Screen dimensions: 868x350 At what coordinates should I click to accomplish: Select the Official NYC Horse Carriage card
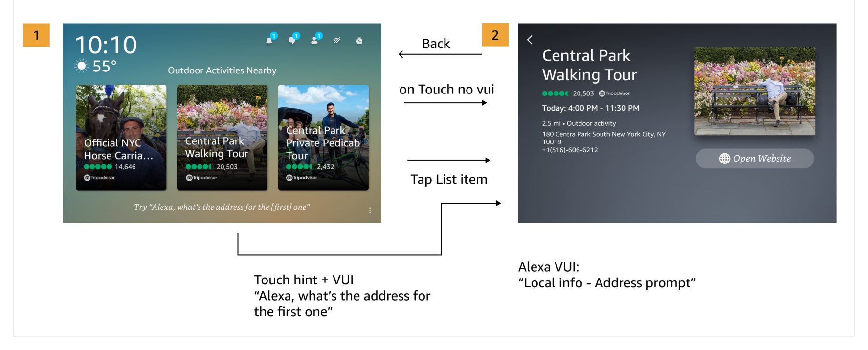(121, 138)
